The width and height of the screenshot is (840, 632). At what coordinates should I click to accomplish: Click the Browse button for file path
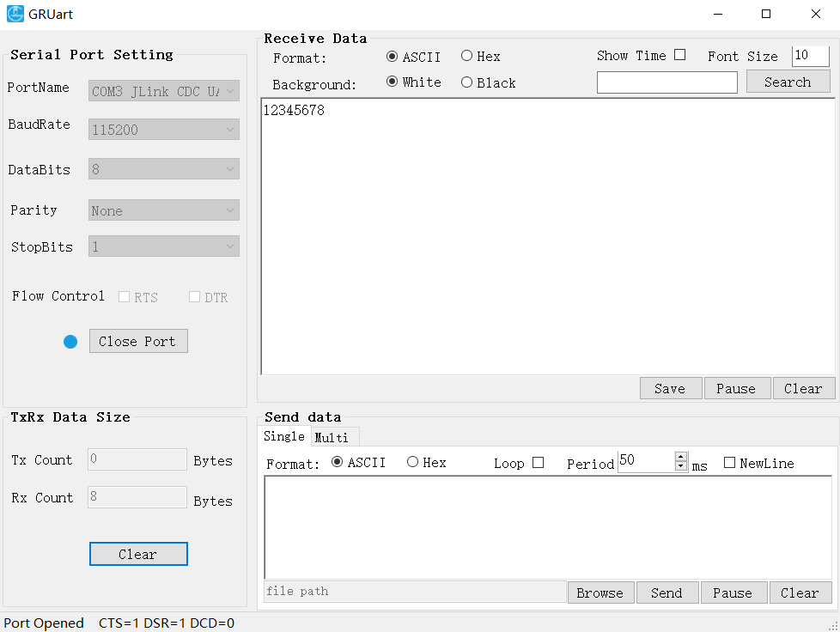click(600, 592)
